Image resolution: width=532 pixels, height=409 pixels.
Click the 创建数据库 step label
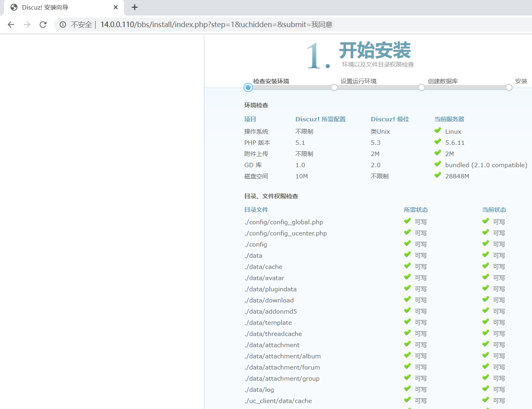[x=443, y=81]
